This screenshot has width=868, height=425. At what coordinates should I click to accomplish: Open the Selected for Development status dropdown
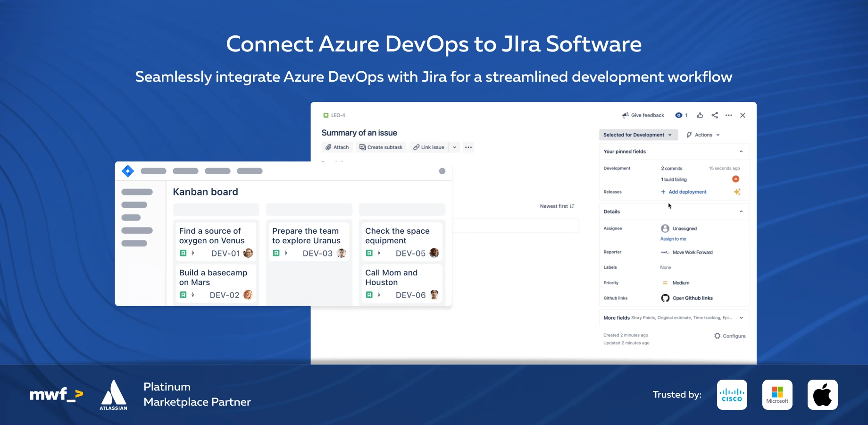(638, 135)
